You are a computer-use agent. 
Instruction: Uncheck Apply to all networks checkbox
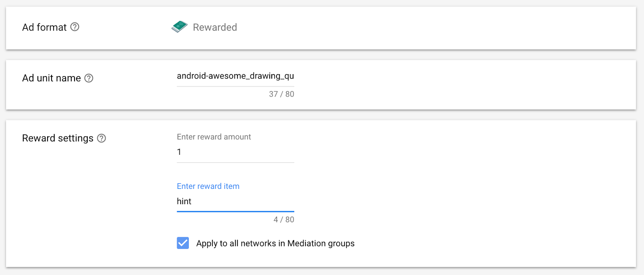coord(183,243)
